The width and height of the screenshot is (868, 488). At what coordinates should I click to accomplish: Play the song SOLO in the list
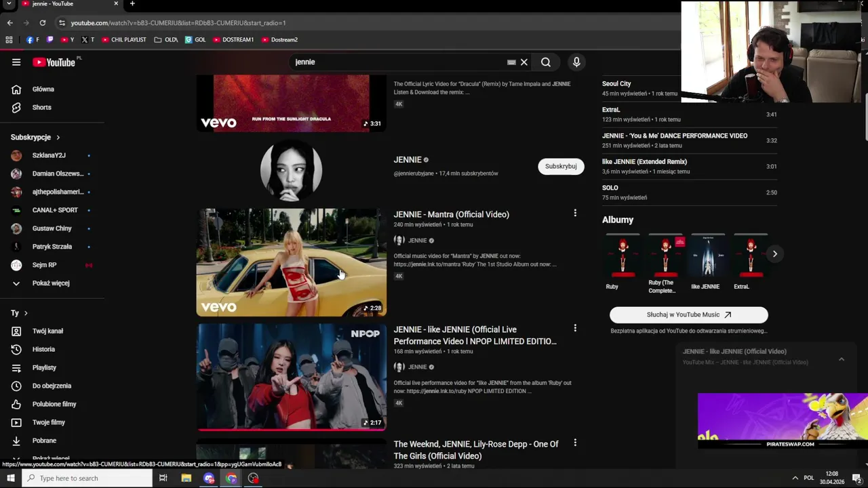tap(610, 188)
